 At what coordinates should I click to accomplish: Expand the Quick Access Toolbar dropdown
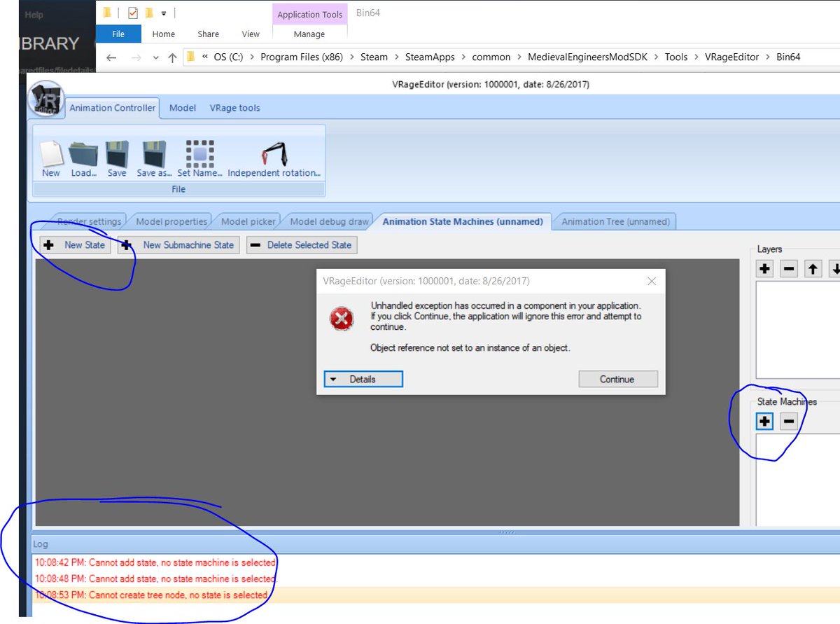pyautogui.click(x=164, y=13)
